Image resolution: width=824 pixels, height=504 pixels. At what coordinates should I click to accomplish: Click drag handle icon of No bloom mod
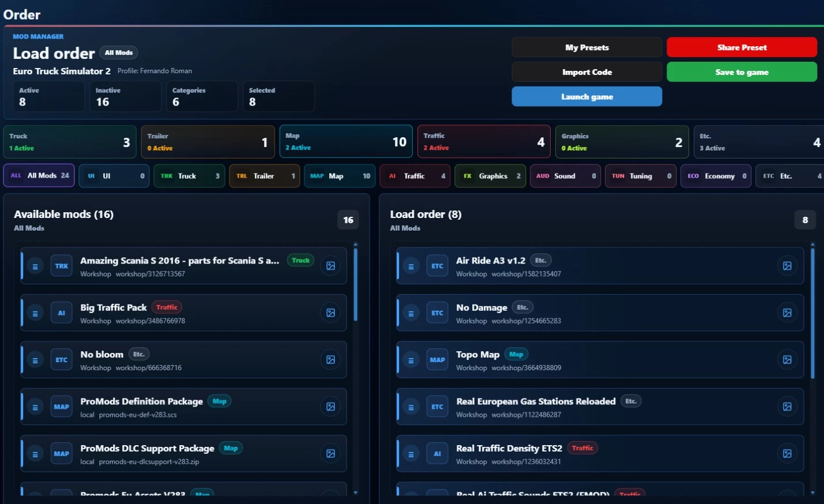(x=35, y=360)
